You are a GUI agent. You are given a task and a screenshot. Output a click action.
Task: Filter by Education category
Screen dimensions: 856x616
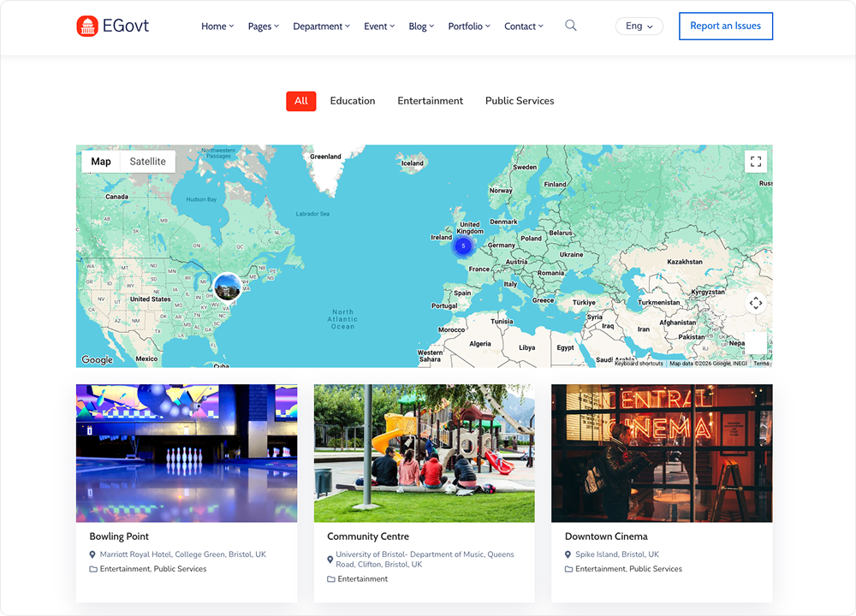[x=353, y=101]
